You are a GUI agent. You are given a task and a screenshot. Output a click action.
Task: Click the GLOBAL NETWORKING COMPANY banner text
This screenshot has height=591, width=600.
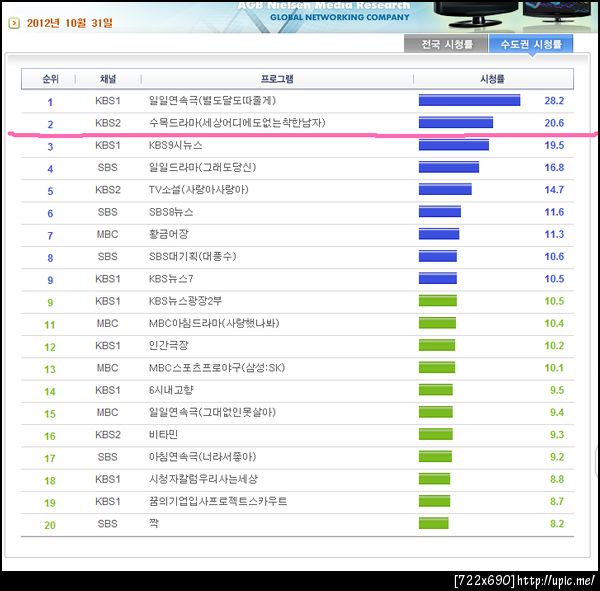[339, 17]
